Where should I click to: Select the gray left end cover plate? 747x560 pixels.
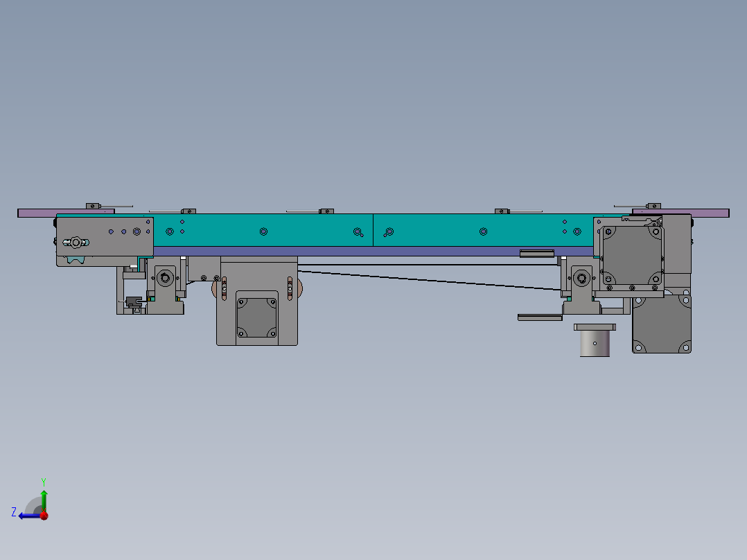105,237
